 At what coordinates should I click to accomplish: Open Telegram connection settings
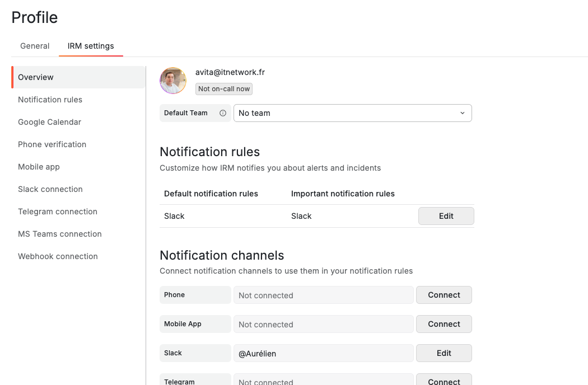57,211
